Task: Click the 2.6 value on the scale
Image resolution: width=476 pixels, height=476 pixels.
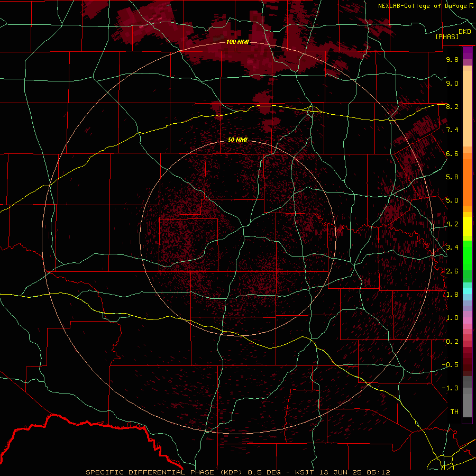Action: (x=452, y=271)
